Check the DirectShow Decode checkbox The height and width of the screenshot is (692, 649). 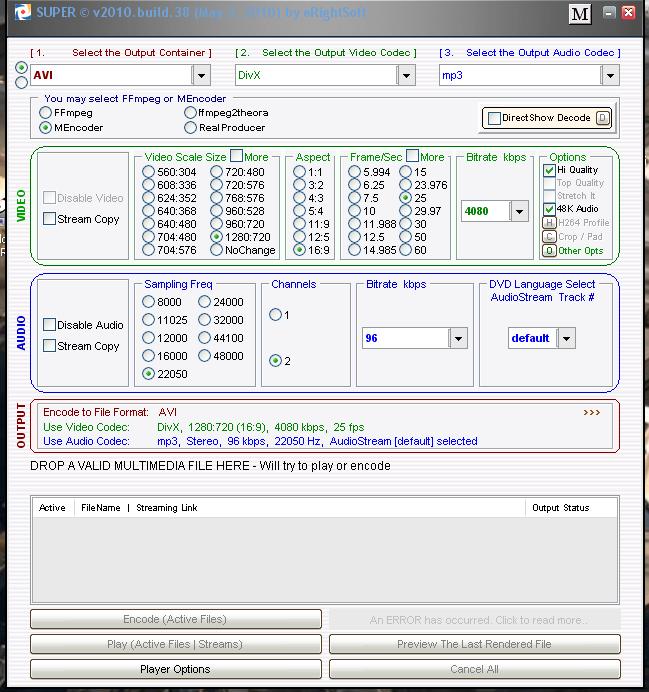pos(494,118)
